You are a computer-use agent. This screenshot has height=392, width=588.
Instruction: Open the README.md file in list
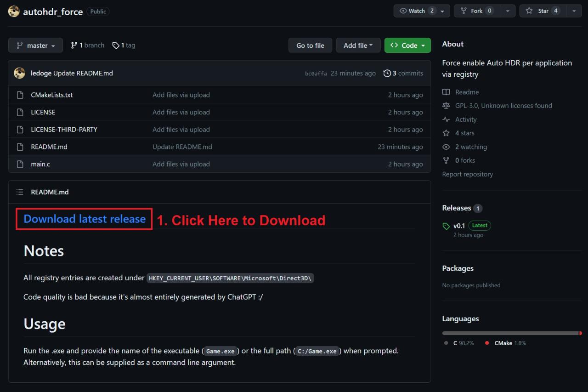coord(49,147)
